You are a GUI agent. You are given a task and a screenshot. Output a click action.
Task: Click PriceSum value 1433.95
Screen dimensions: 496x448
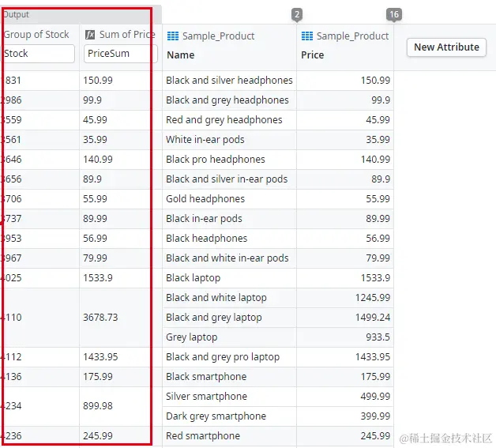(100, 357)
